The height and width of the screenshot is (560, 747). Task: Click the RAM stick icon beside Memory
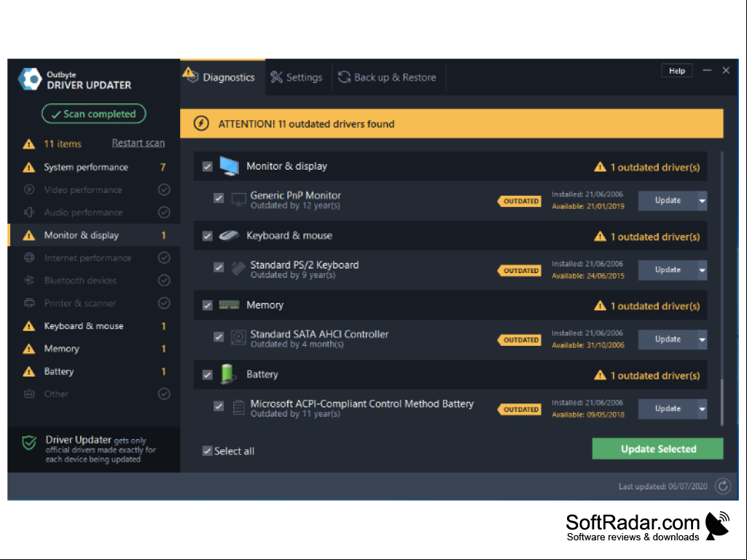coord(229,305)
